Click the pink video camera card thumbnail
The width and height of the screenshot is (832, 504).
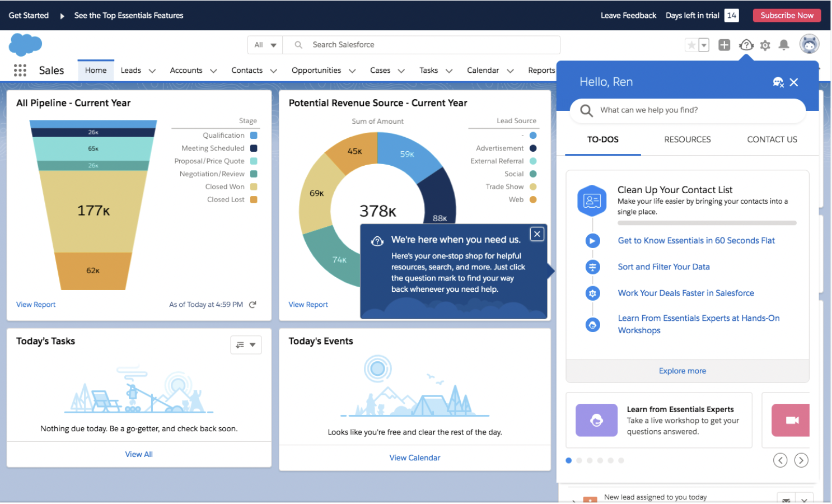[x=791, y=420]
